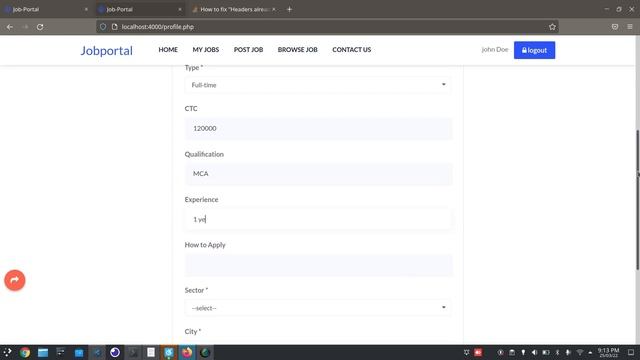Open the volume control in system tray
640x360 pixels.
[534, 352]
